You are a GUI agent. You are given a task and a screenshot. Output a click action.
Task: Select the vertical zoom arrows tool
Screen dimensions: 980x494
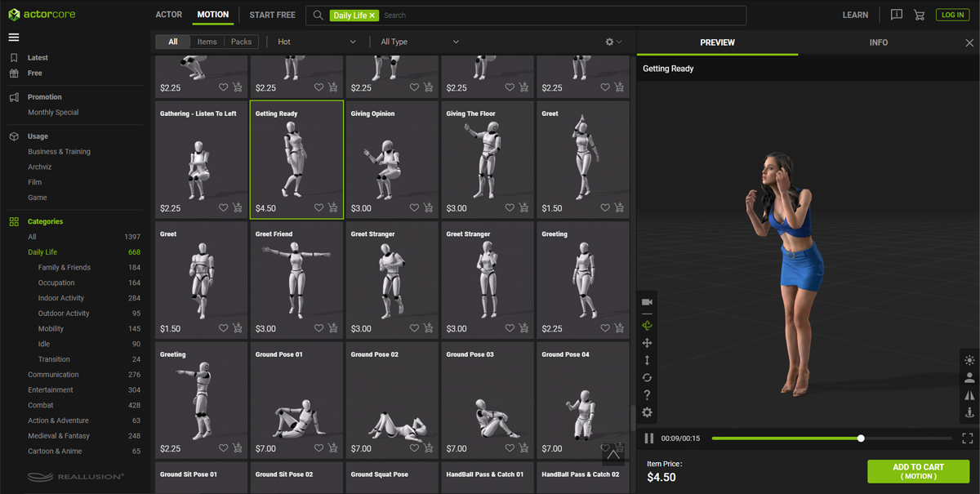click(647, 360)
